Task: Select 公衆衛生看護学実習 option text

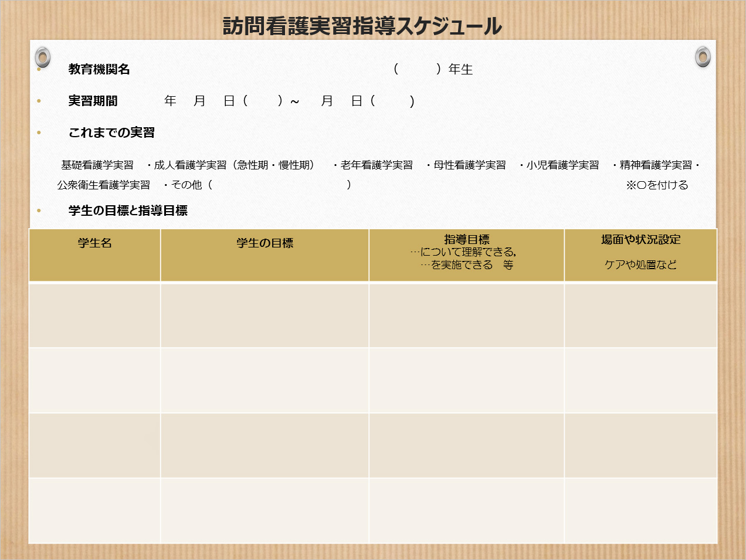Action: tap(104, 185)
